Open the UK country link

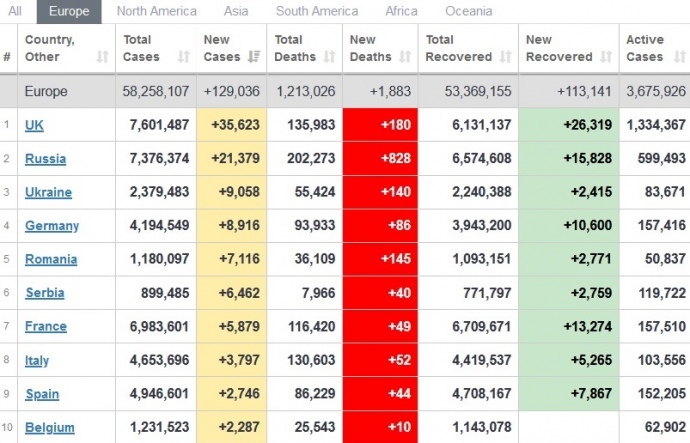tap(34, 125)
